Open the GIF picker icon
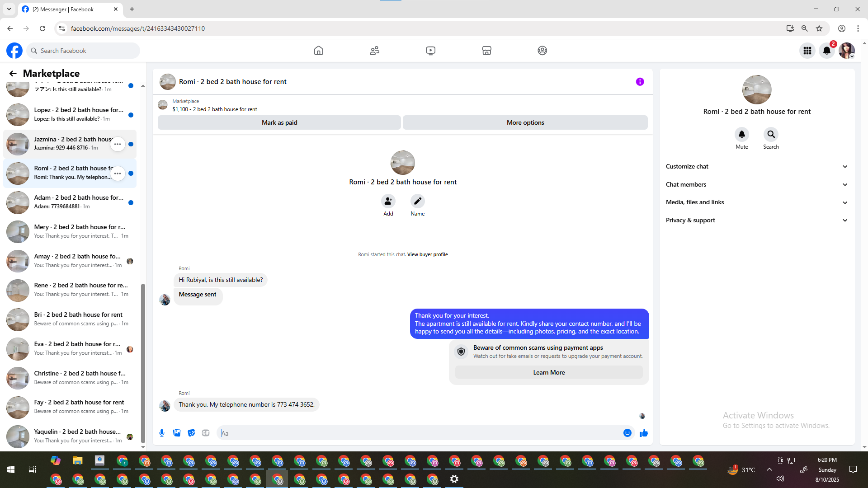Screen dimensions: 868x488 [206, 433]
